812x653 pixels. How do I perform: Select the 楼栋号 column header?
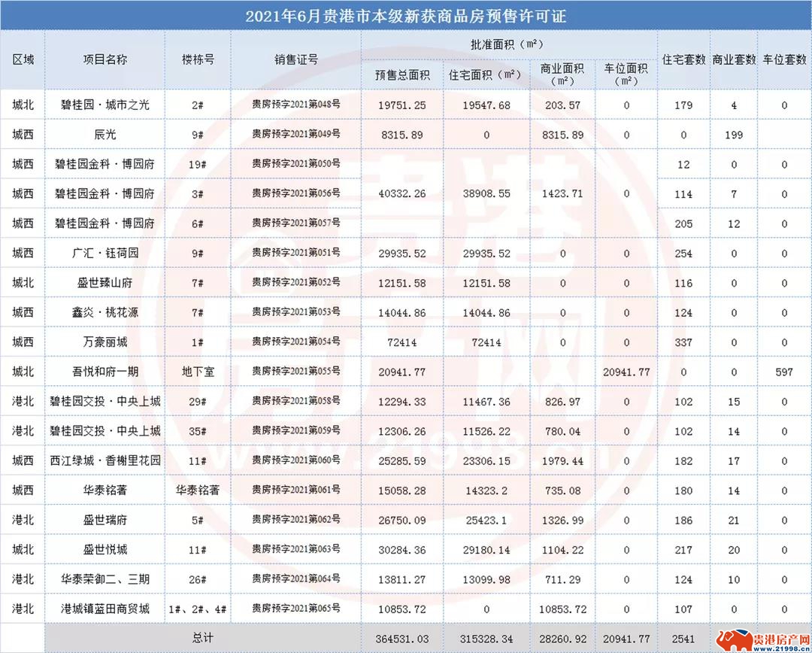click(197, 59)
